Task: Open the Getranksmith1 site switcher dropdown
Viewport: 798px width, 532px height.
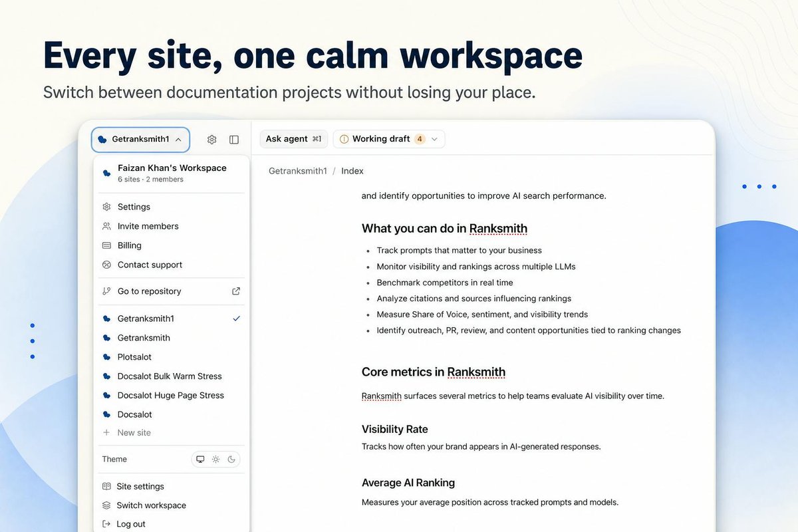Action: point(140,140)
